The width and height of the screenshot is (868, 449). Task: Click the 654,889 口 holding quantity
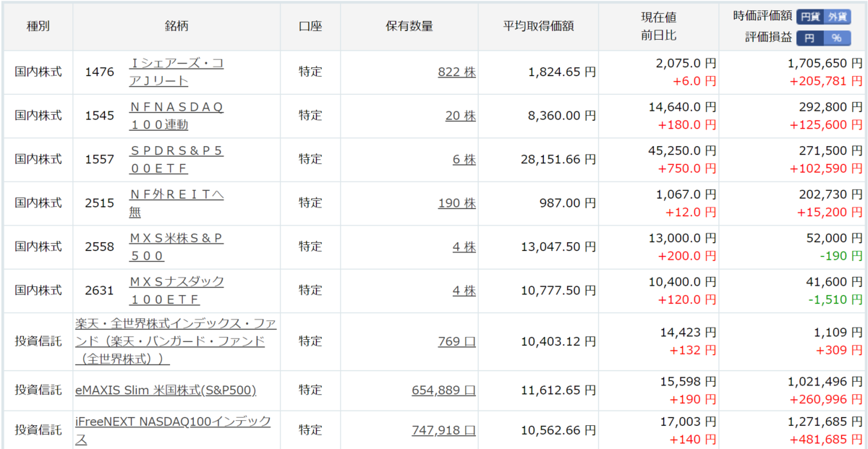point(443,390)
